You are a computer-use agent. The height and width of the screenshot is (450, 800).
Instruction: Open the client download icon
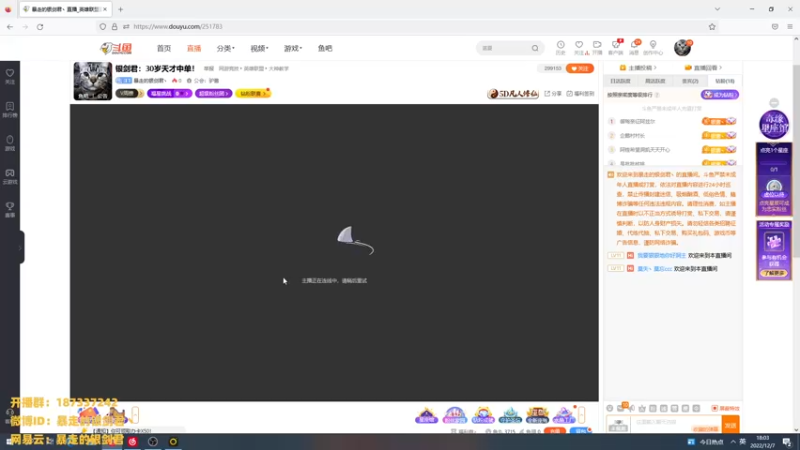click(616, 47)
